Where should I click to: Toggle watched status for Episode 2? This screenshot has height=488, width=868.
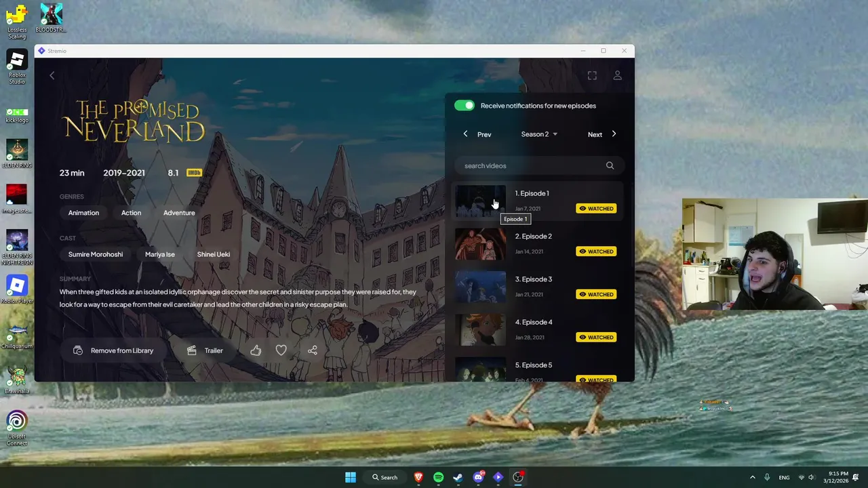[x=596, y=251]
